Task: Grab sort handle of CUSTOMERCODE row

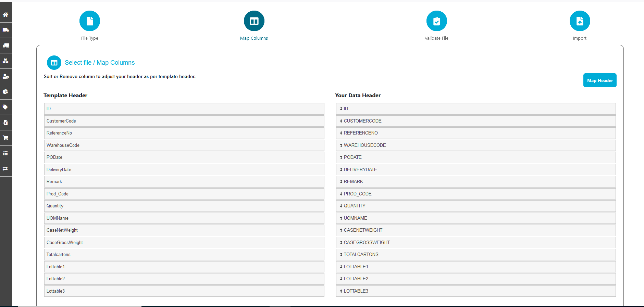Action: [x=341, y=121]
